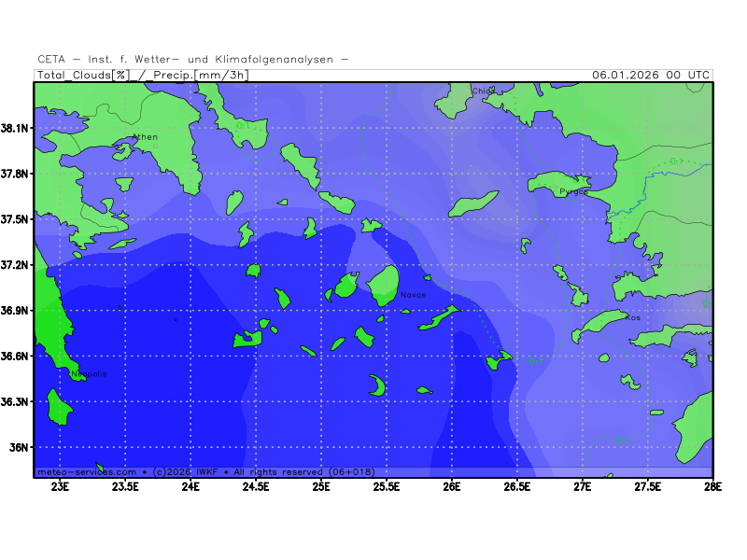Click the 24.5E longitude axis label
The image size is (747, 560).
point(256,485)
